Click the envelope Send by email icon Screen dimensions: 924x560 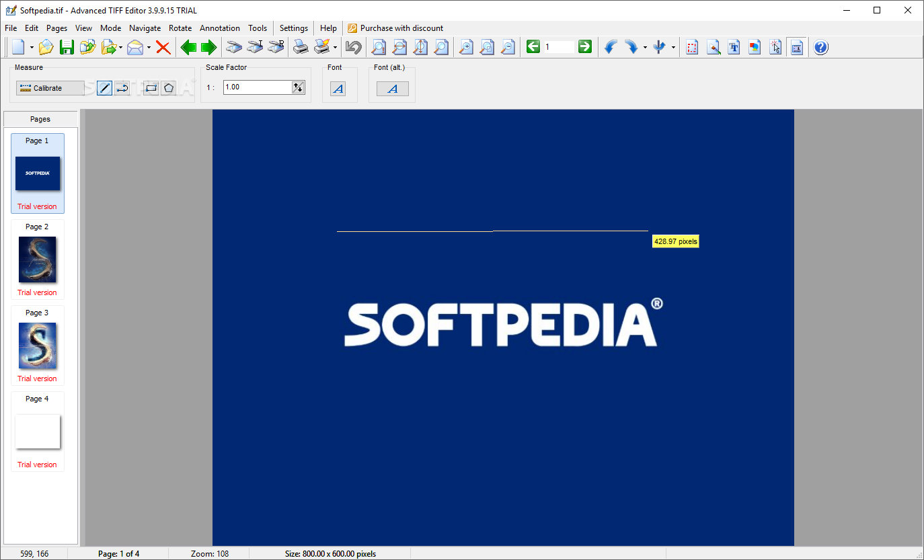(x=135, y=47)
